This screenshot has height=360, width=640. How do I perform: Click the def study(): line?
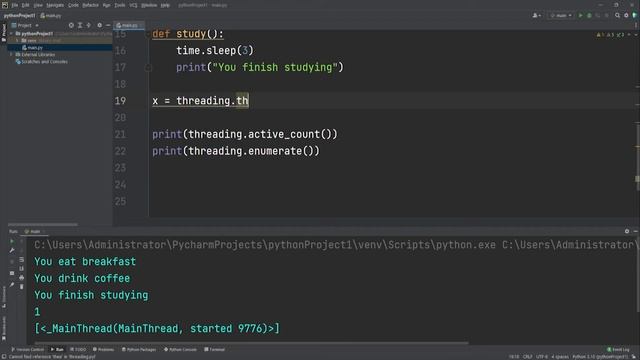coord(188,34)
